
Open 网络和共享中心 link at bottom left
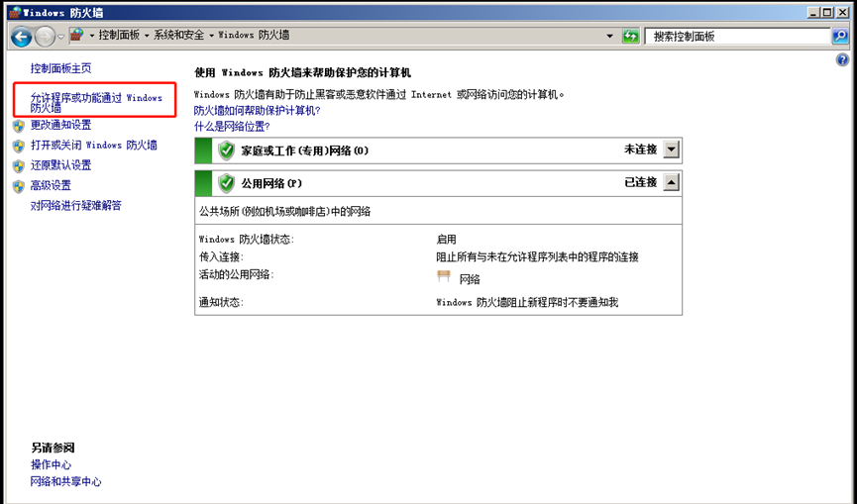tap(65, 481)
